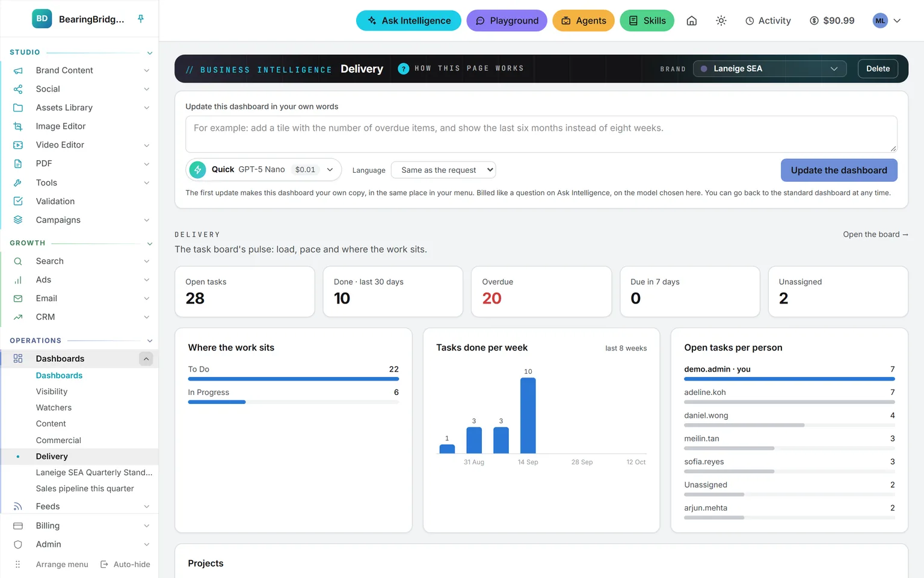Image resolution: width=924 pixels, height=578 pixels.
Task: Click the Feeds RSS icon
Action: pyautogui.click(x=18, y=506)
